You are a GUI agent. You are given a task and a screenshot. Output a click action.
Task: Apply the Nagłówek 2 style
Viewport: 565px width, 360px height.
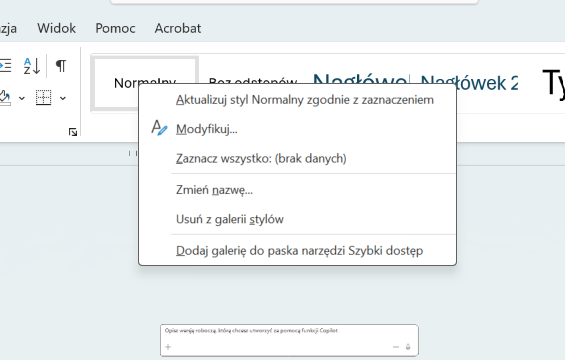tap(469, 83)
